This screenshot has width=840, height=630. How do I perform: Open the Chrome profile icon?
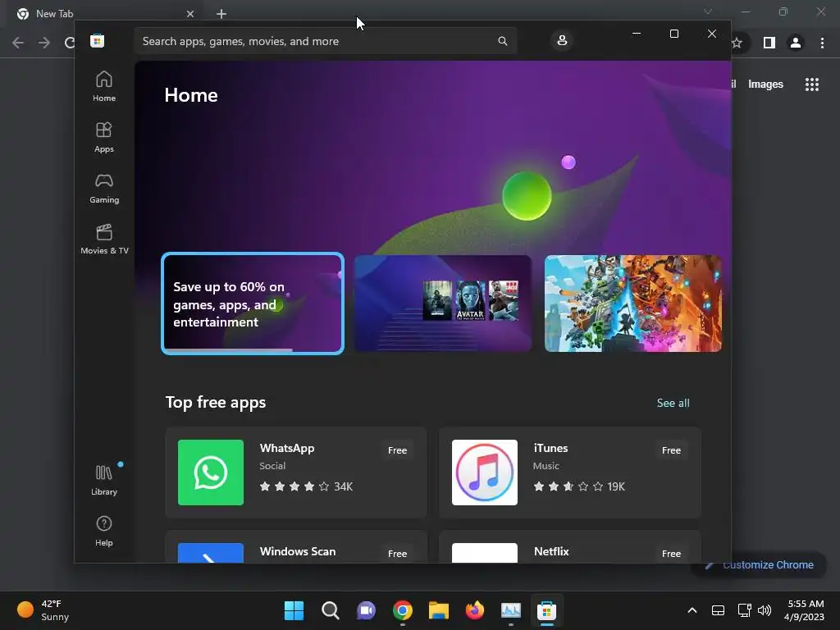pos(796,43)
